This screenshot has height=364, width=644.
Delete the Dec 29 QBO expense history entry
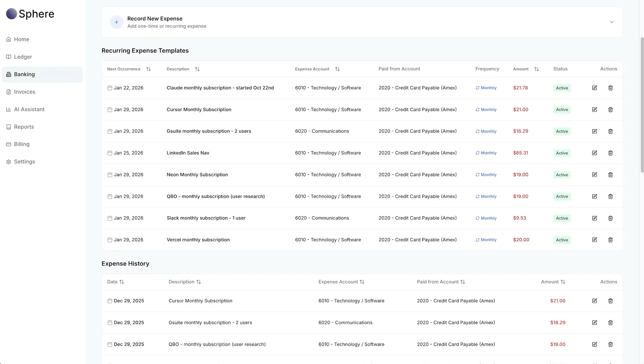tap(610, 344)
